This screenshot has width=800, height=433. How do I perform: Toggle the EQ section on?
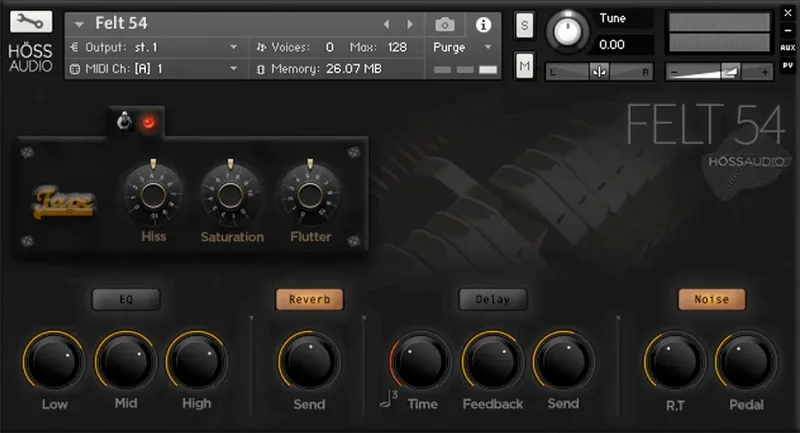coord(126,299)
